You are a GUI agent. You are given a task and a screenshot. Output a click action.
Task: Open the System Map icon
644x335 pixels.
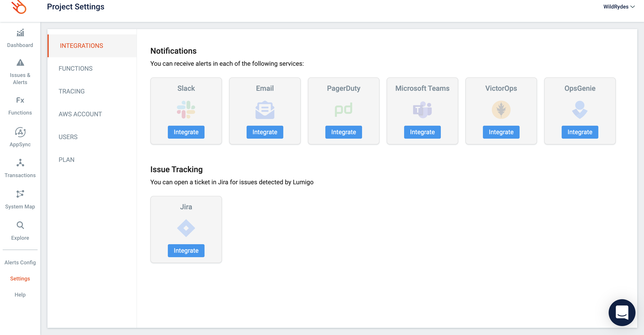coord(20,194)
